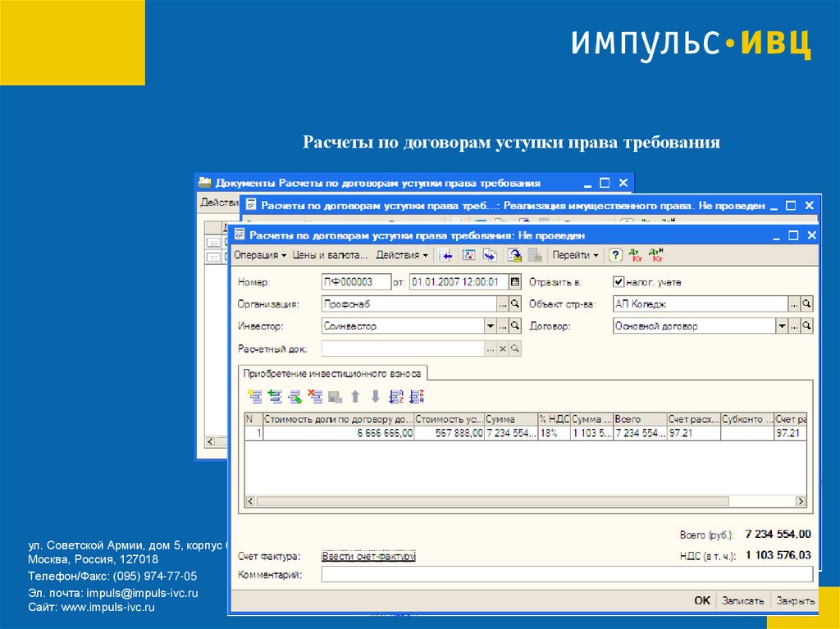Image resolution: width=840 pixels, height=629 pixels.
Task: Open help with the question mark icon
Action: pos(615,256)
